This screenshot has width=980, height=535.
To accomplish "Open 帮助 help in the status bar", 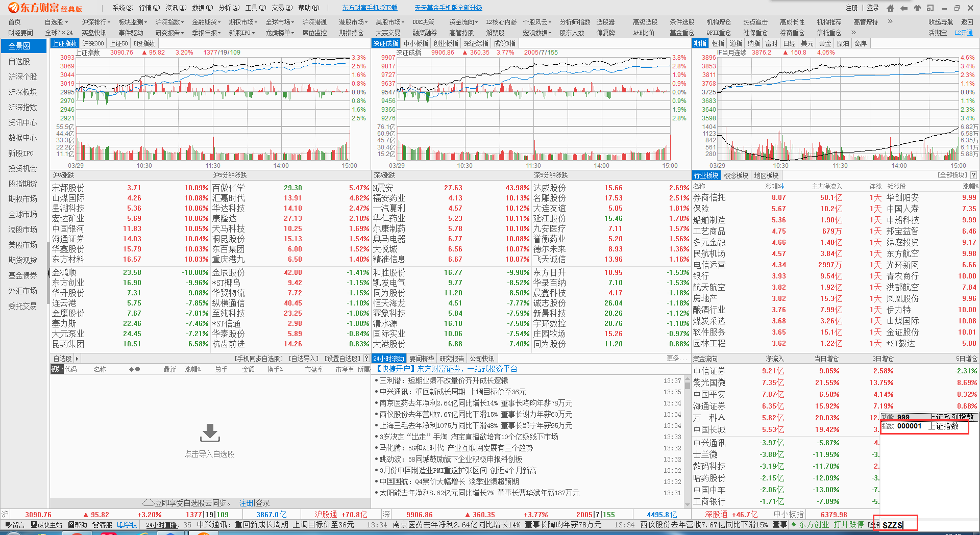I will click(x=78, y=524).
